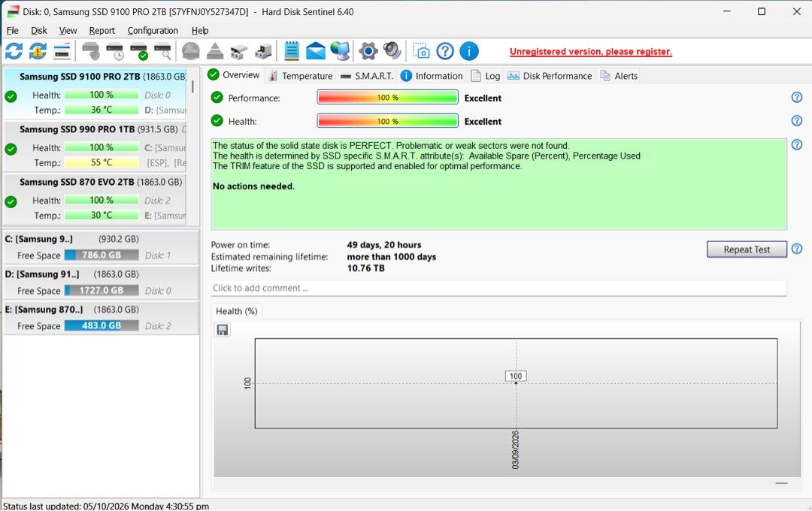Click help icon next to Performance bar
812x511 pixels.
(x=797, y=98)
